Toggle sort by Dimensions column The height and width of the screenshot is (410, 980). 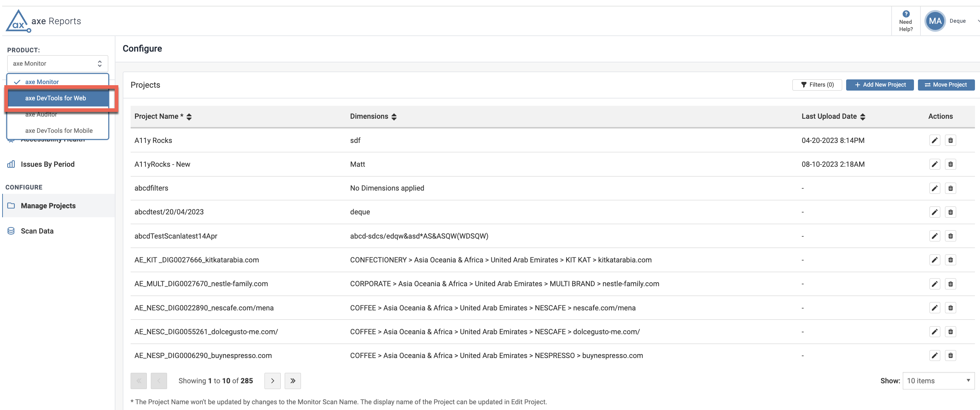(394, 117)
